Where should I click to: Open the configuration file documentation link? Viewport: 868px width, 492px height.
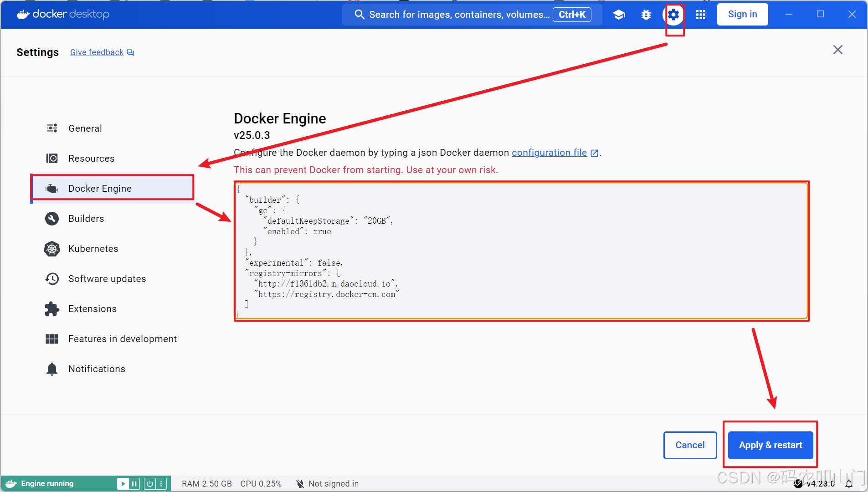pos(549,153)
